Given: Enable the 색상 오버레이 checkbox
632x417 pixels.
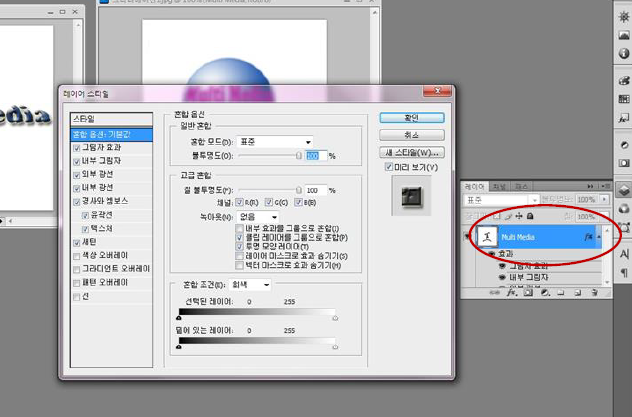Looking at the screenshot, I should point(77,256).
